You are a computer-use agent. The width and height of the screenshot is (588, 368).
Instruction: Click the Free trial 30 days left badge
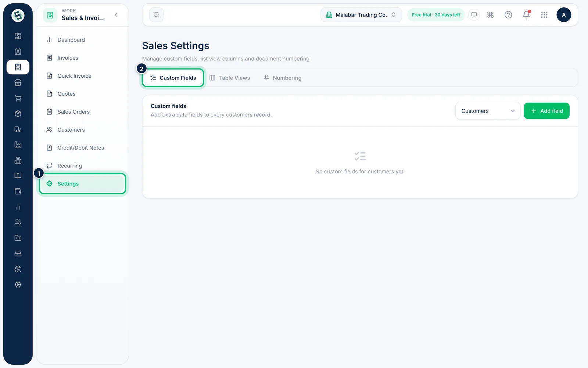(436, 15)
